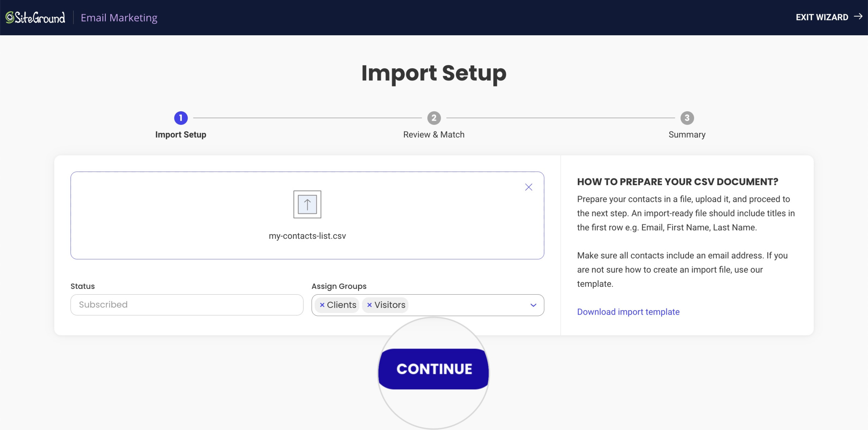Click the Status label
Screen dimensions: 868x430
coord(83,286)
